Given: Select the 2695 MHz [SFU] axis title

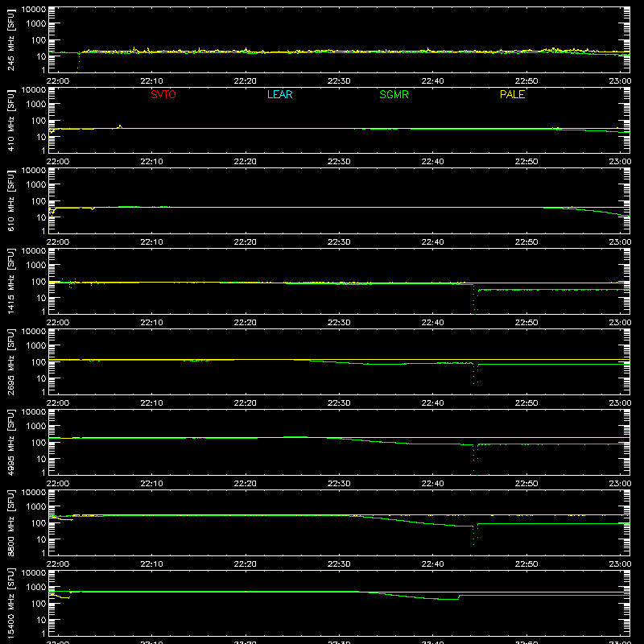Looking at the screenshot, I should (10, 361).
